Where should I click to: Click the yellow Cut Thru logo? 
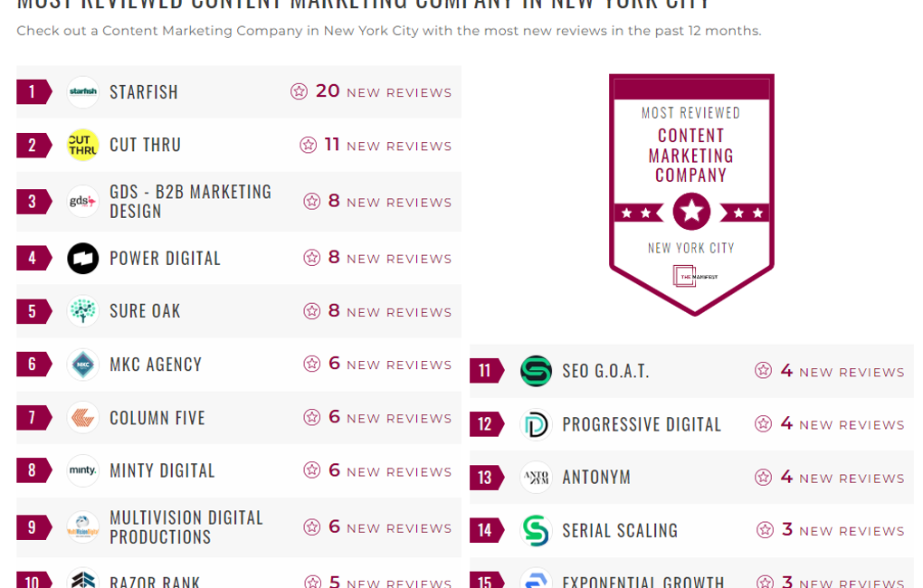pos(83,145)
